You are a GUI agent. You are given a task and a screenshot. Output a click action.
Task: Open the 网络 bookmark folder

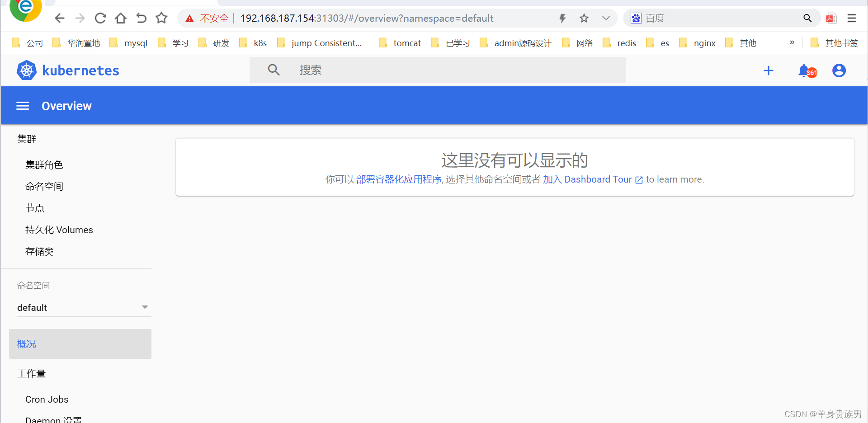point(577,43)
